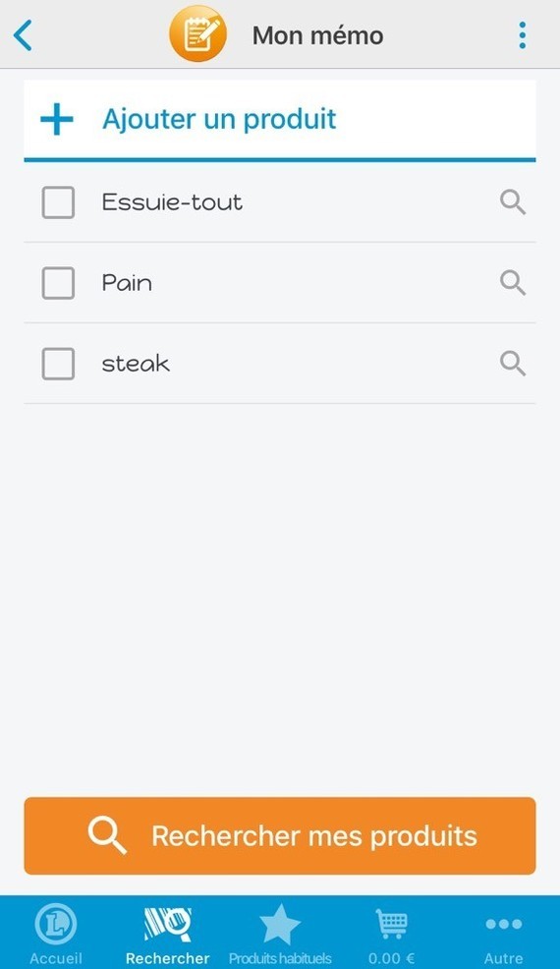The height and width of the screenshot is (969, 560).
Task: Tap the Mon mémo title
Action: pos(317,35)
